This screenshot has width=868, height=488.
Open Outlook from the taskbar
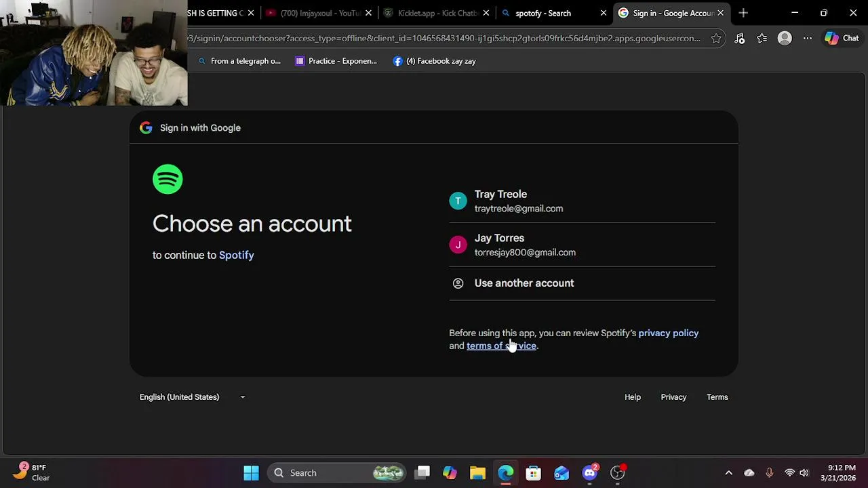point(561,473)
